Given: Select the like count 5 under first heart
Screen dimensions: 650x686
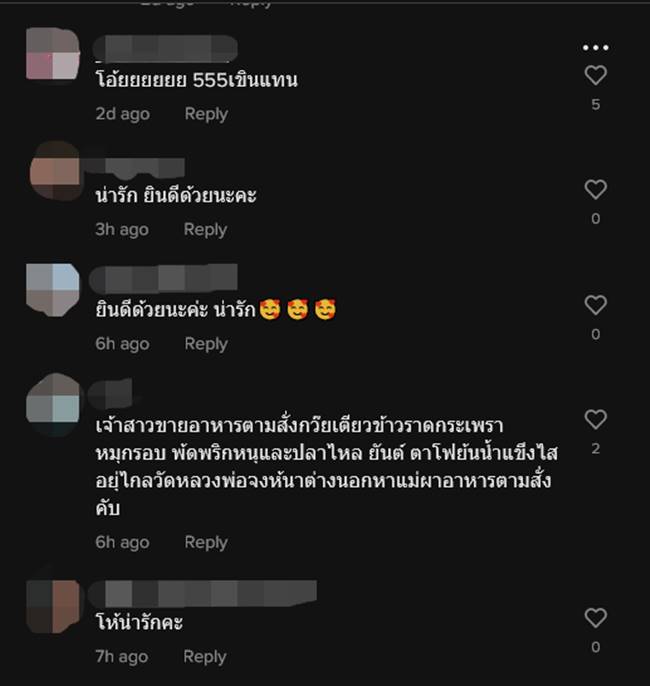Looking at the screenshot, I should [595, 105].
